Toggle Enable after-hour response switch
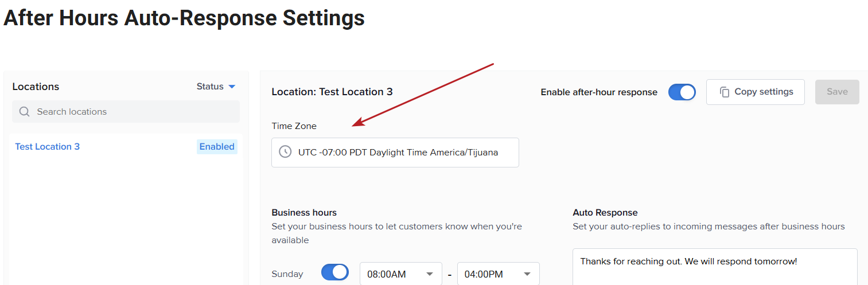The image size is (868, 285). (x=682, y=92)
